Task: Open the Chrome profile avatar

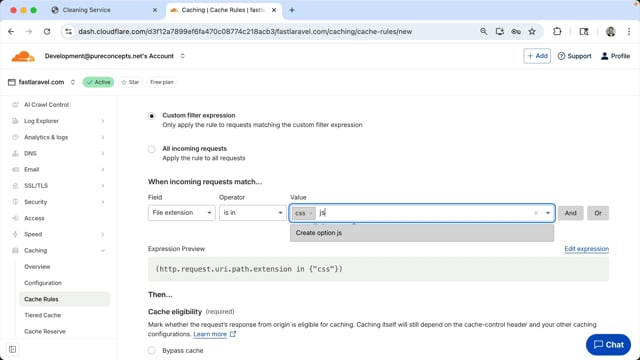Action: point(611,31)
